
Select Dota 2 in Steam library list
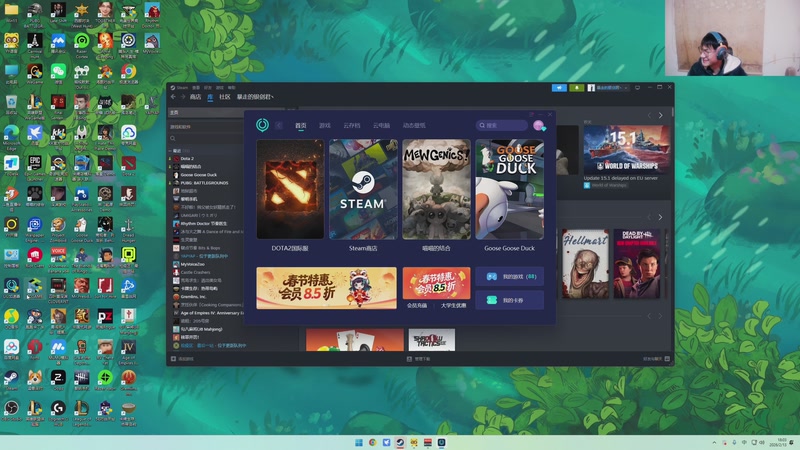click(x=187, y=159)
